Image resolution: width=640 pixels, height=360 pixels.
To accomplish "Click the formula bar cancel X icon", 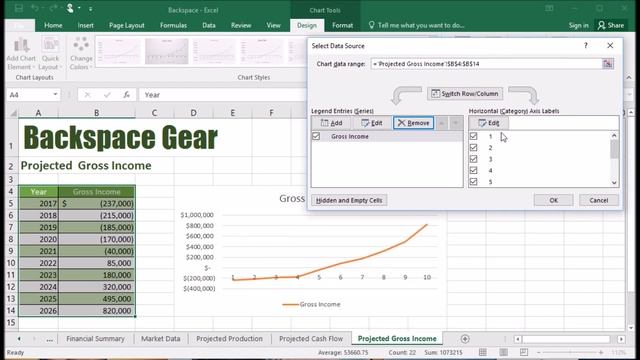I will pos(87,95).
